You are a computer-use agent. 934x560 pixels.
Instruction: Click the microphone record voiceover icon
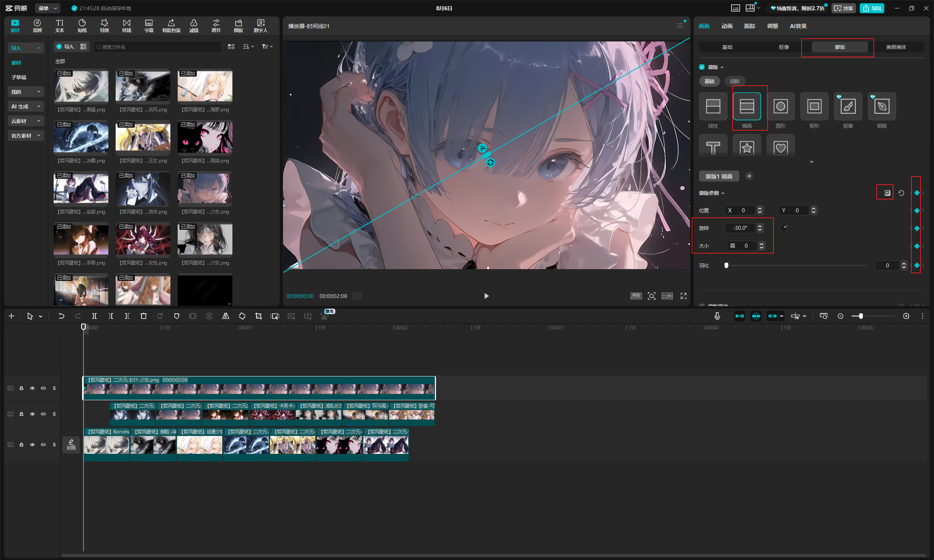tap(717, 316)
